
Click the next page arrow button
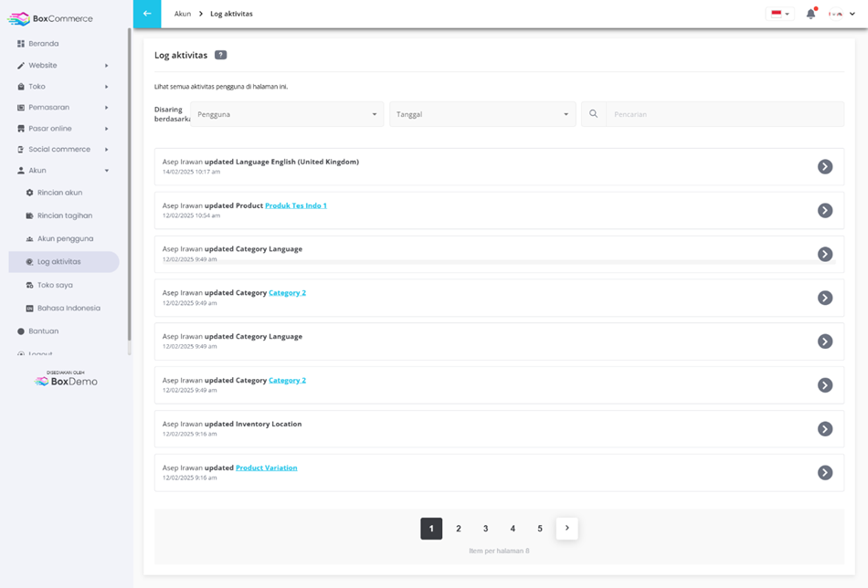566,528
